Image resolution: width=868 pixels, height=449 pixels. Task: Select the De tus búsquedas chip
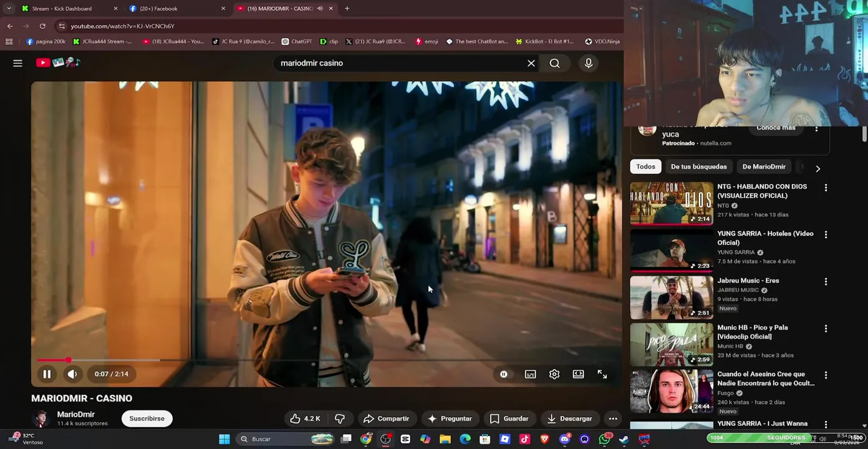[x=698, y=167]
